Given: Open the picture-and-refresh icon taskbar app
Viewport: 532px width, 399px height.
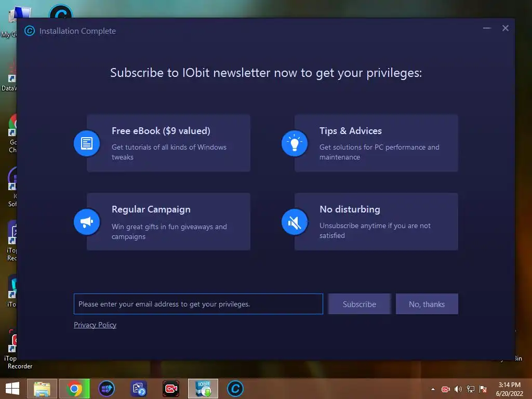Looking at the screenshot, I should [x=139, y=389].
